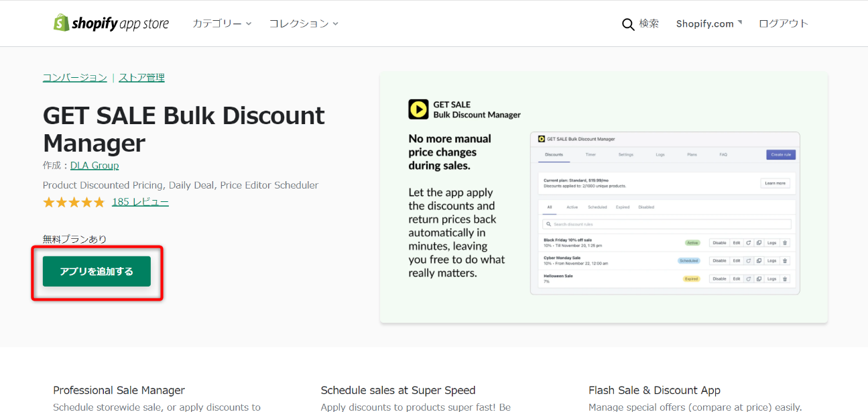The width and height of the screenshot is (868, 412).
Task: Open the カテゴリー dropdown menu
Action: pos(222,23)
